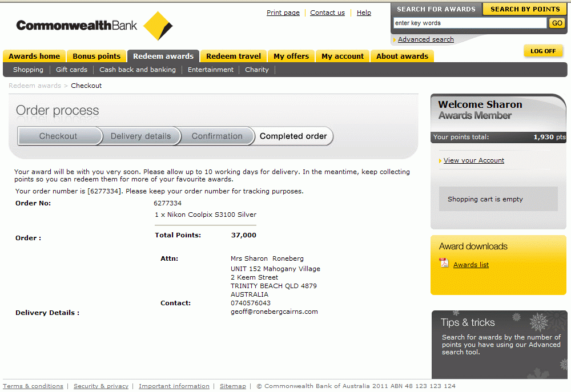Click the Mrs Sharon Roneberg name

[x=267, y=258]
